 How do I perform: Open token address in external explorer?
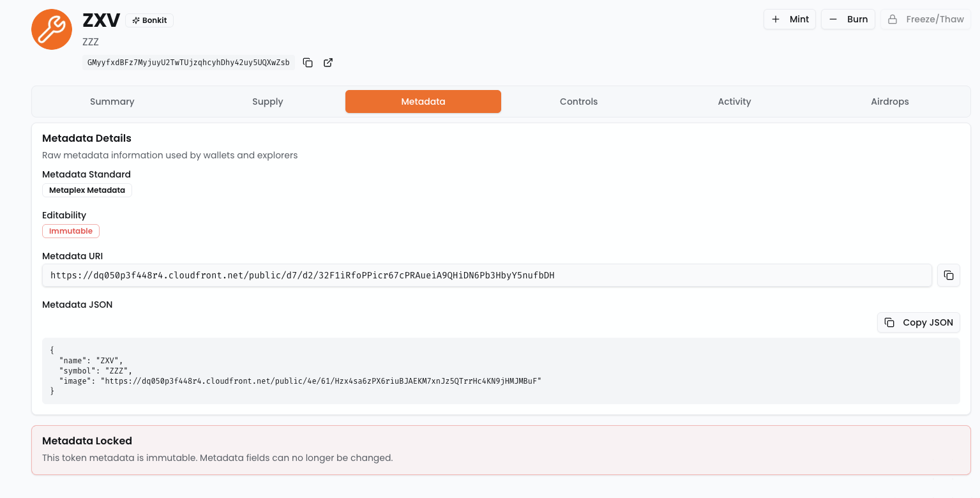[x=328, y=63]
